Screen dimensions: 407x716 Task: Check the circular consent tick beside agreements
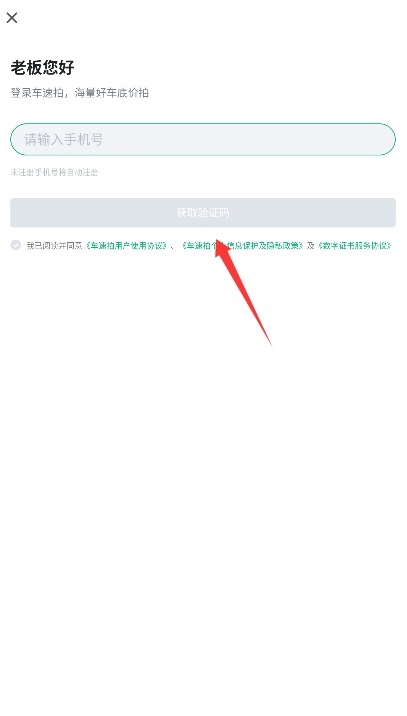point(16,245)
